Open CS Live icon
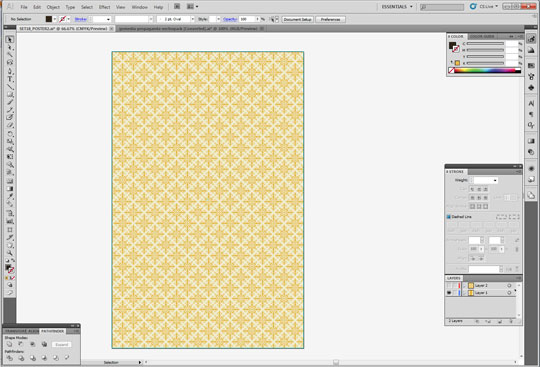Viewport: 540px width, 367px height. [473, 6]
